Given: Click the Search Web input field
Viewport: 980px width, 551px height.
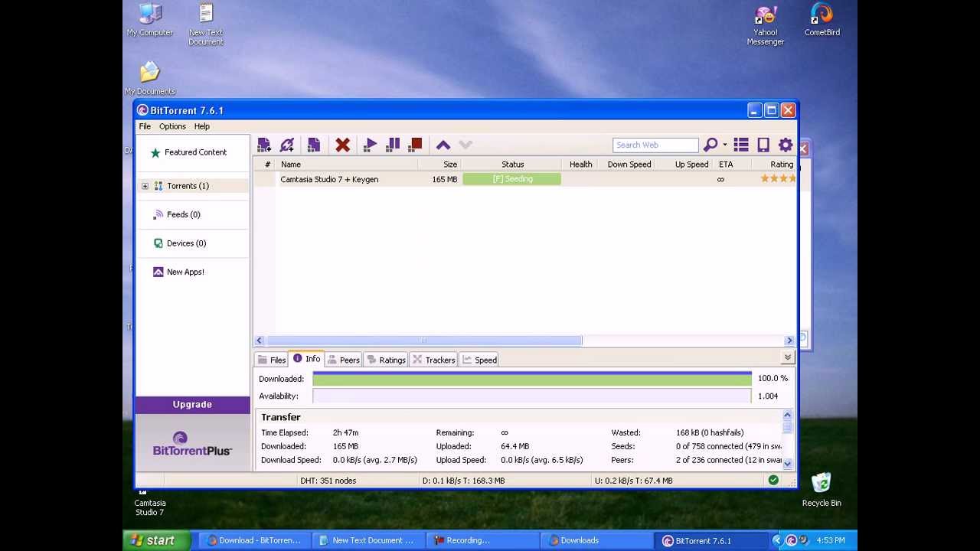Looking at the screenshot, I should click(655, 145).
